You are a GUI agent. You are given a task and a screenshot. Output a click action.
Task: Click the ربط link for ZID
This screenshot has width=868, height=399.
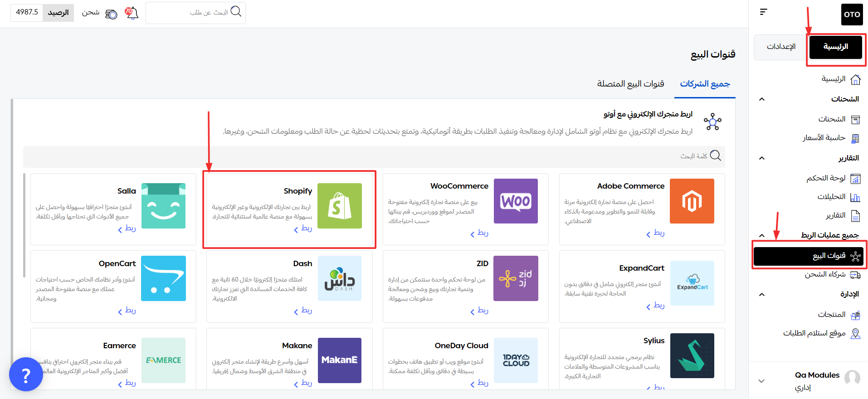(479, 311)
